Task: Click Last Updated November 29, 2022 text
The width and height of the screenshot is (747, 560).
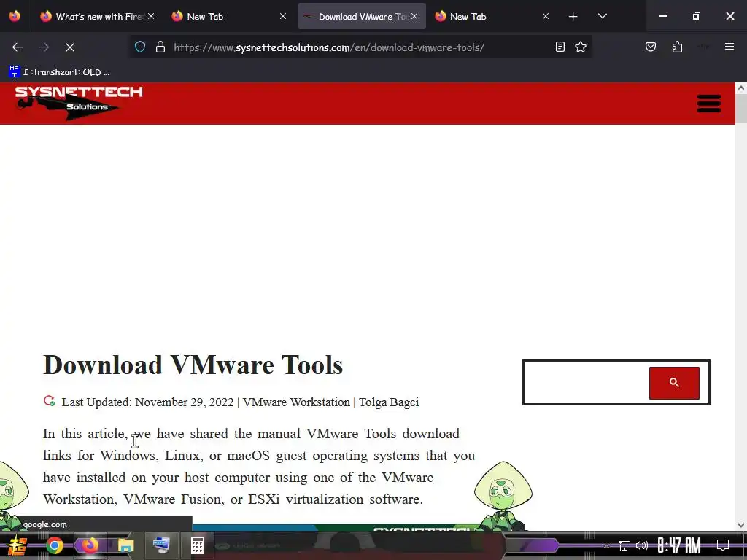Action: coord(147,402)
